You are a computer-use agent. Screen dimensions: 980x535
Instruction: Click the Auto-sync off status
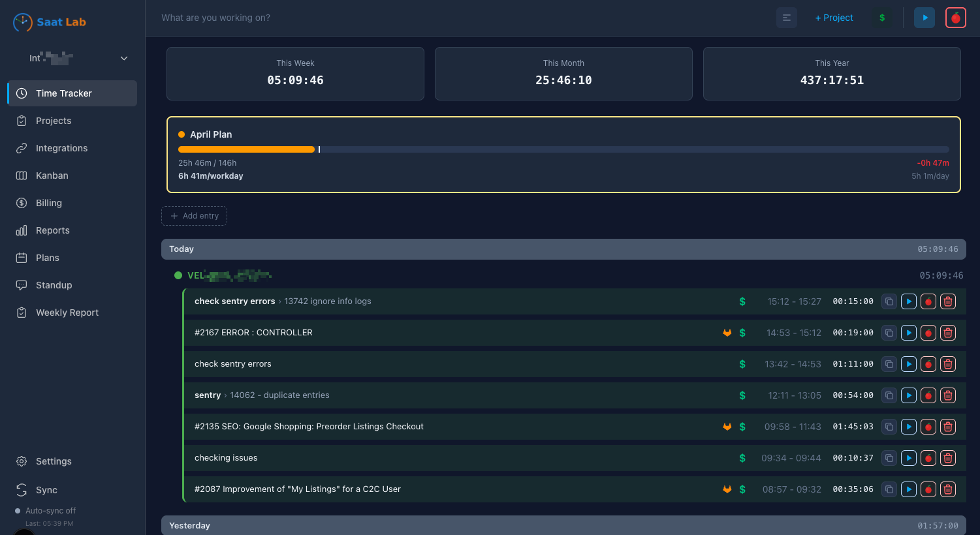point(45,511)
